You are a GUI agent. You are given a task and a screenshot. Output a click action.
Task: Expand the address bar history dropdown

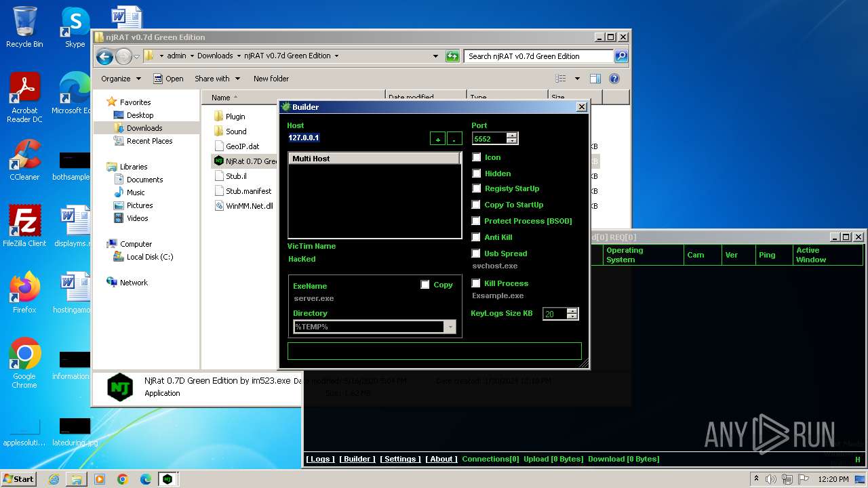point(435,56)
